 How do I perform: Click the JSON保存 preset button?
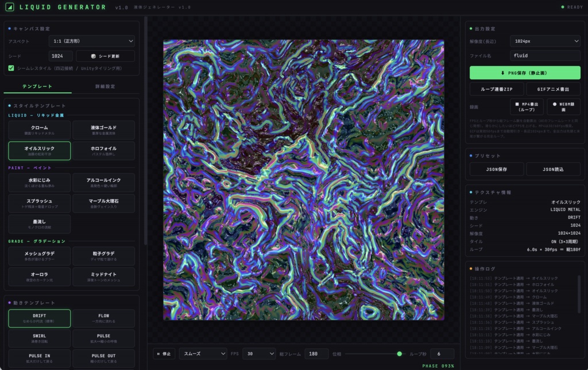point(497,169)
